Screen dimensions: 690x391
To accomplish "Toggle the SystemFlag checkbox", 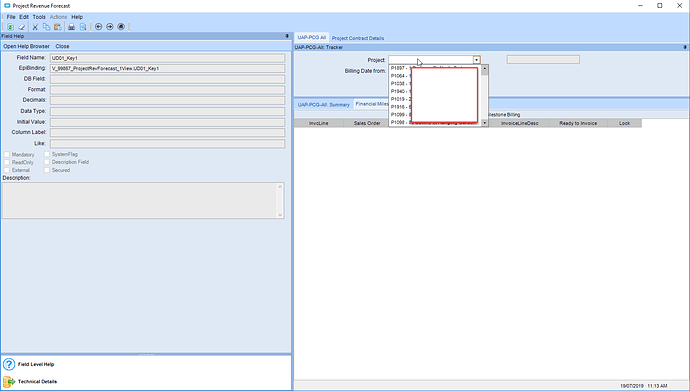I will 47,154.
